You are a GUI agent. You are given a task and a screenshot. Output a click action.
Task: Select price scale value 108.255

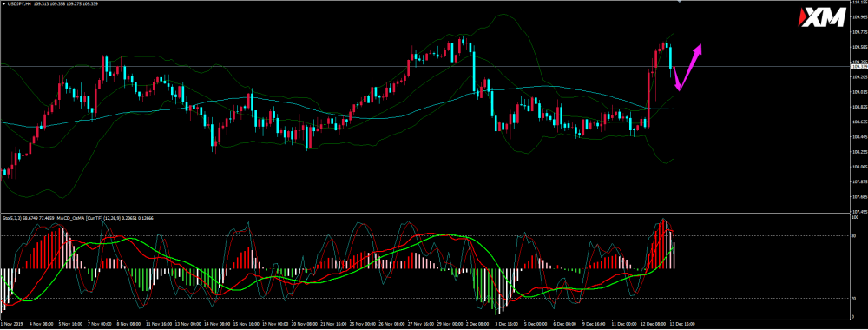(x=860, y=152)
